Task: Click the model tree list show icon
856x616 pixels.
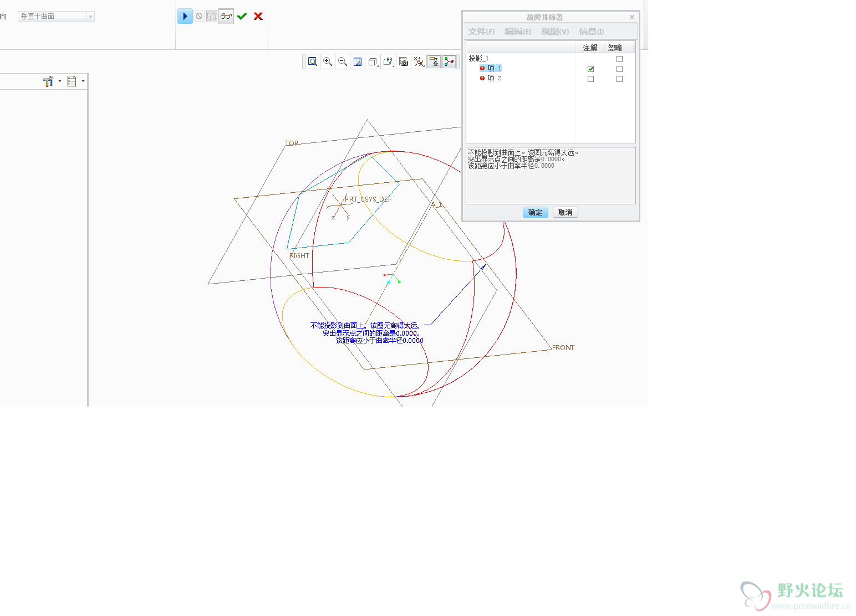Action: click(72, 81)
